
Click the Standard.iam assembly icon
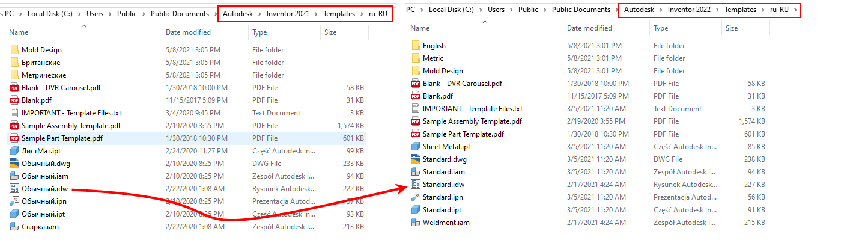tap(416, 172)
